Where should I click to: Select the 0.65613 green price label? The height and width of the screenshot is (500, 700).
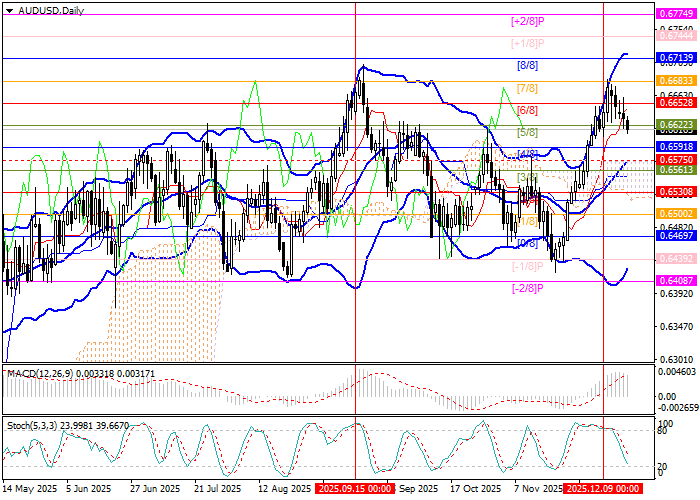tap(676, 170)
